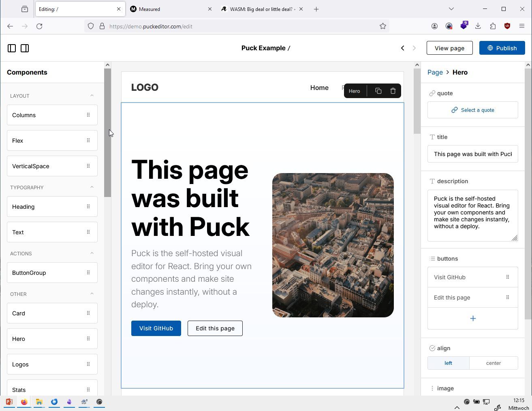Open file manager from the taskbar

[x=39, y=402]
